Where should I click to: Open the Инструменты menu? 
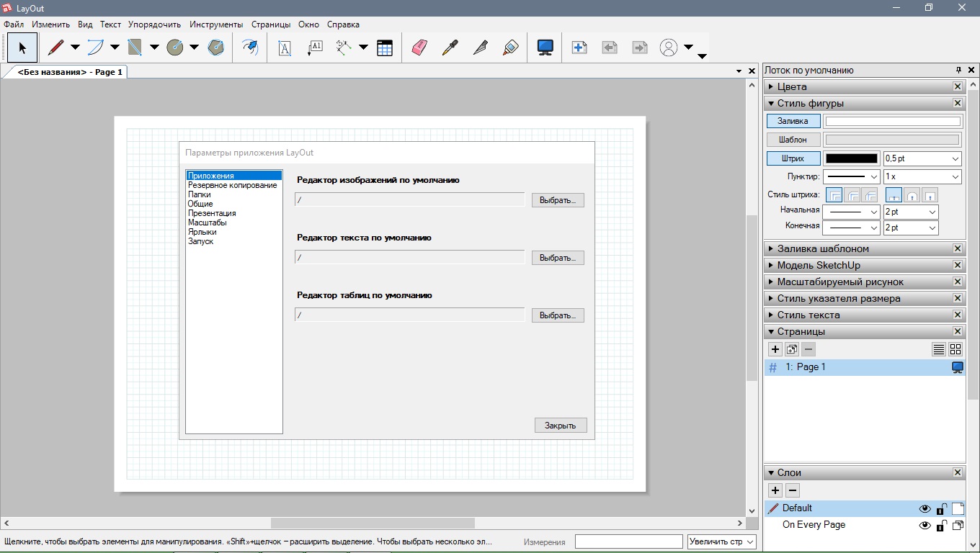coord(216,24)
